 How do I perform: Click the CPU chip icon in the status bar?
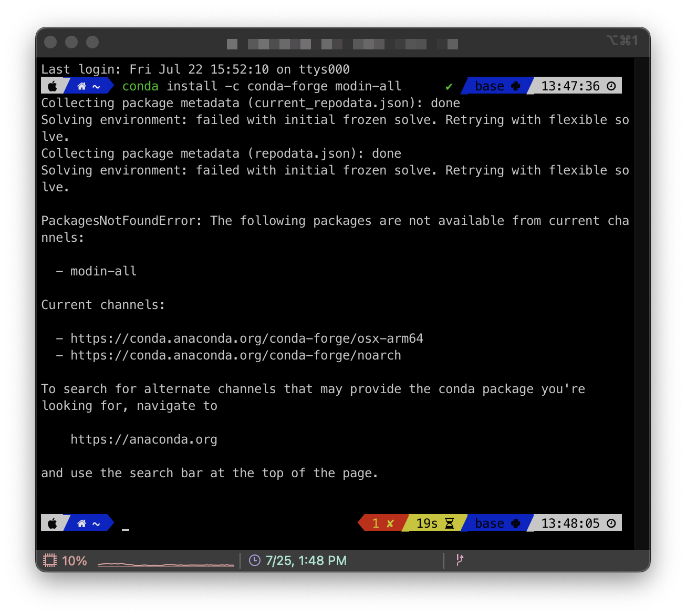50,560
